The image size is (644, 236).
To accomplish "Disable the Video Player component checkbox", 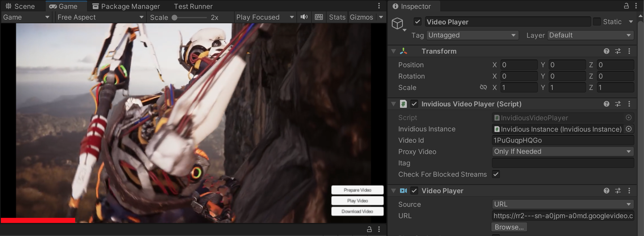I will 414,191.
